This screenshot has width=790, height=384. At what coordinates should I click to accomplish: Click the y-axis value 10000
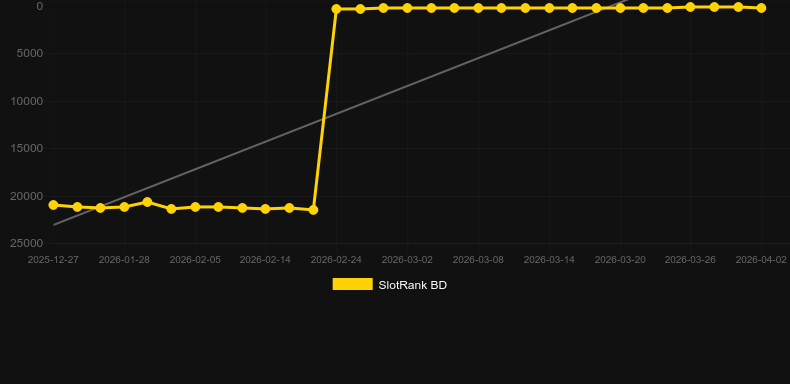(27, 101)
